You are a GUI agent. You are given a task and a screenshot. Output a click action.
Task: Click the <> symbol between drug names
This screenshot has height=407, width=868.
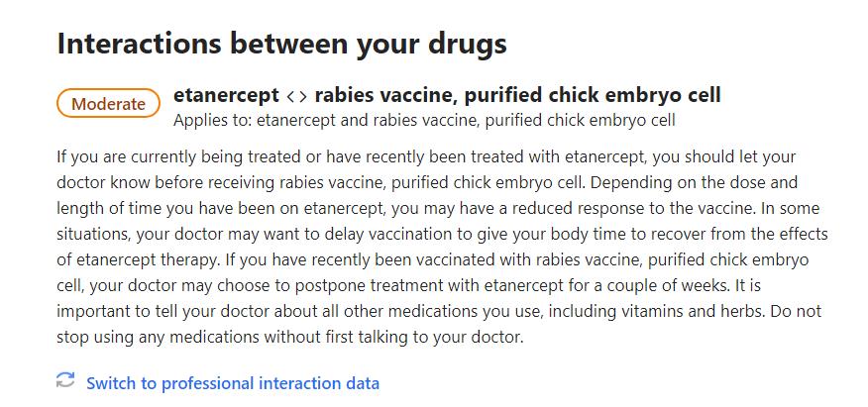click(296, 96)
